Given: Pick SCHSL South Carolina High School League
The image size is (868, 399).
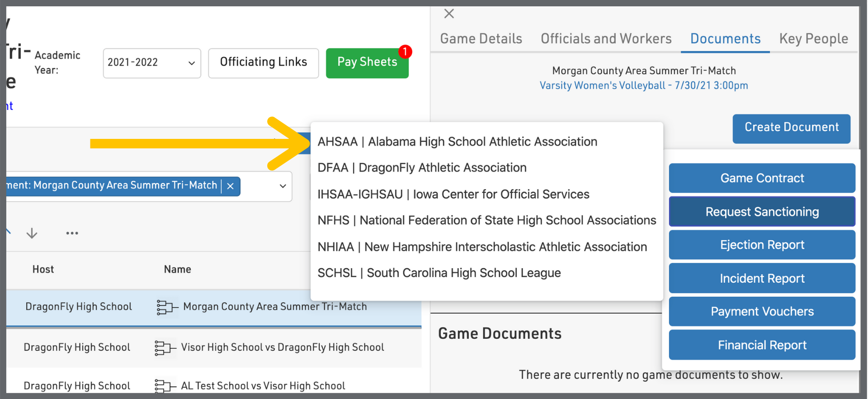Looking at the screenshot, I should pyautogui.click(x=439, y=273).
